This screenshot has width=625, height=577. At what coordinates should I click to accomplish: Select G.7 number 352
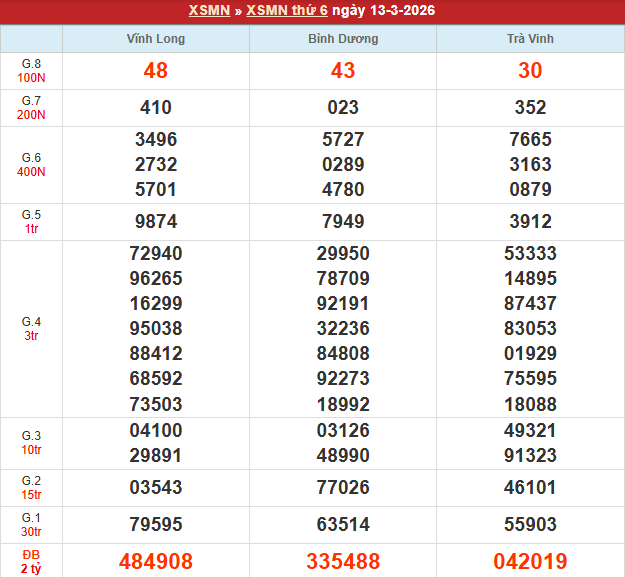click(530, 108)
